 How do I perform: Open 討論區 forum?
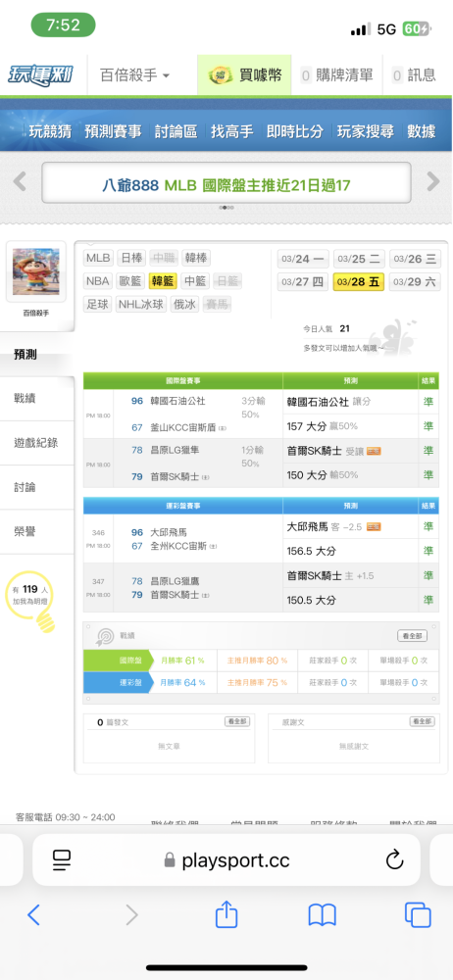click(x=176, y=132)
